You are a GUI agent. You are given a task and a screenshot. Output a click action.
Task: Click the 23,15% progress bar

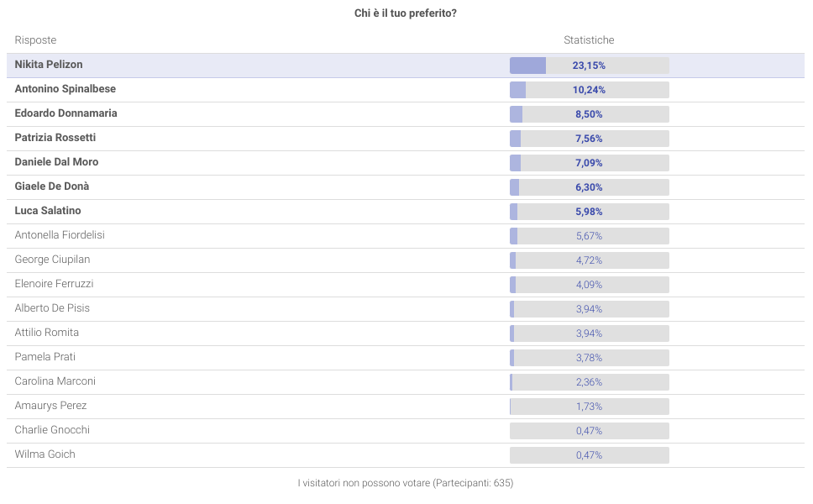(589, 66)
